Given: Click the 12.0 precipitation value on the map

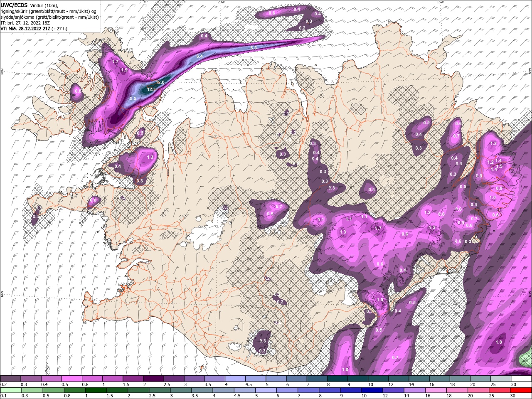Looking at the screenshot, I should 160,82.
